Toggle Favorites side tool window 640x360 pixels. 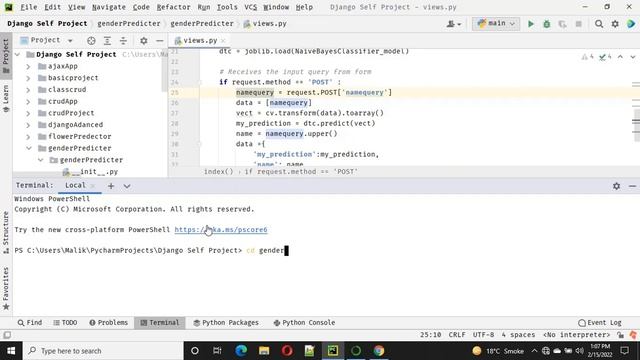click(6, 288)
